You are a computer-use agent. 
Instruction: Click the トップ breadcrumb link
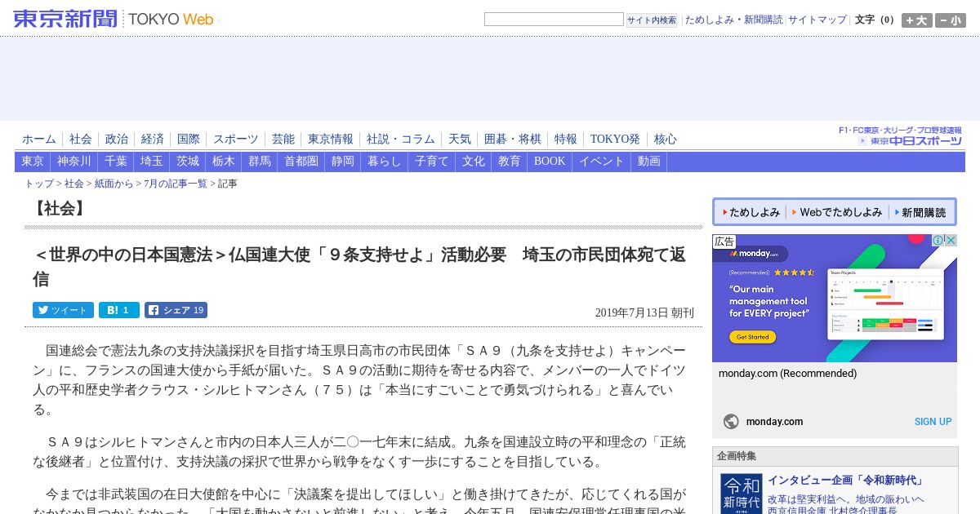click(39, 184)
